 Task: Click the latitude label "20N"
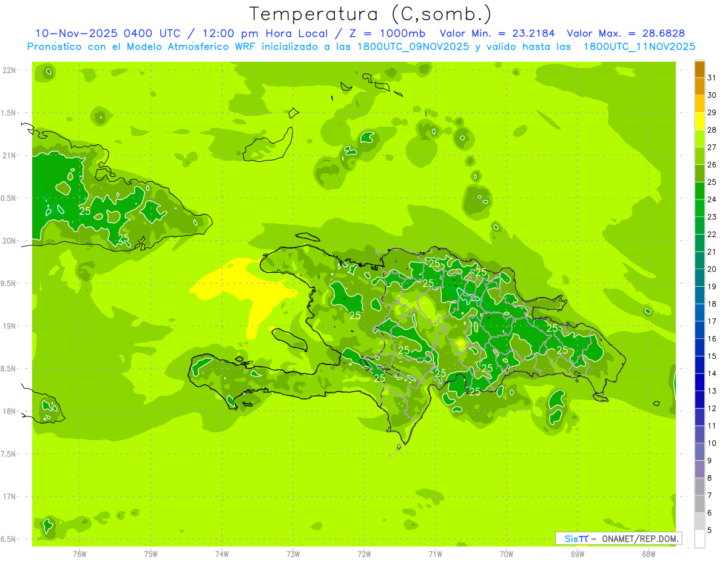pos(10,241)
